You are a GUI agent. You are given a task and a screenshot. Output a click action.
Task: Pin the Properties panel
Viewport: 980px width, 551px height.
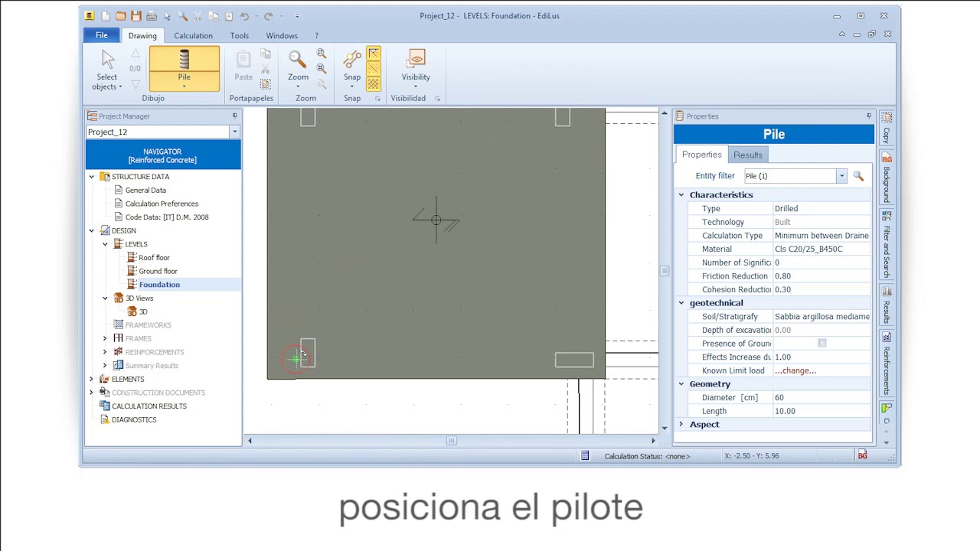tap(869, 116)
